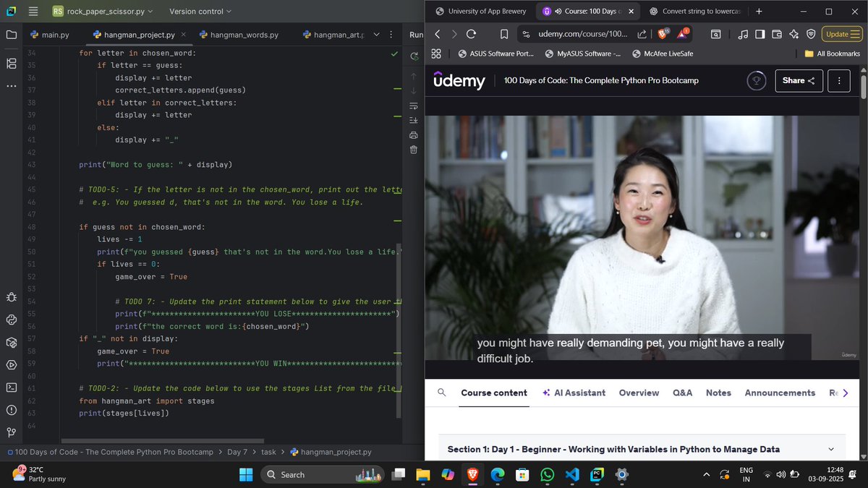
Task: Click the Update button in Brave toolbar
Action: pos(841,33)
